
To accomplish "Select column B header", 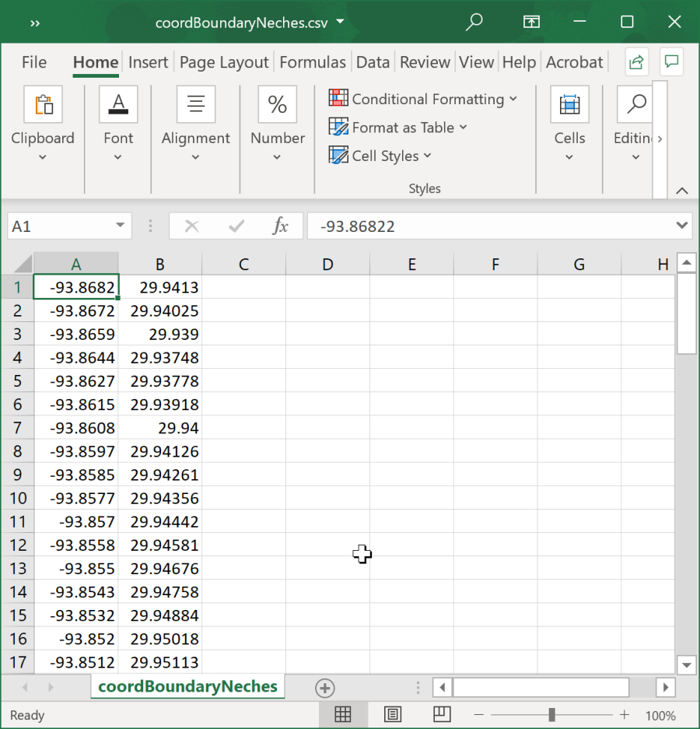I will click(160, 264).
